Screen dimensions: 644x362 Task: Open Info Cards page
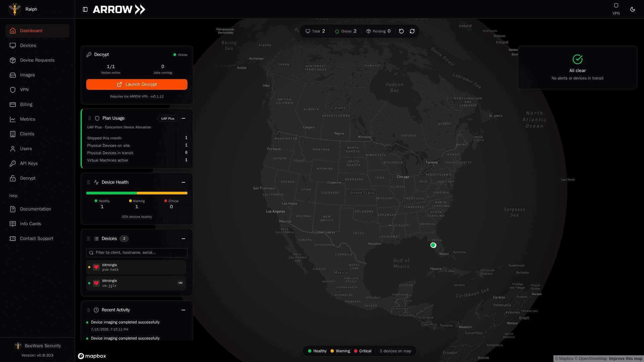37,224
